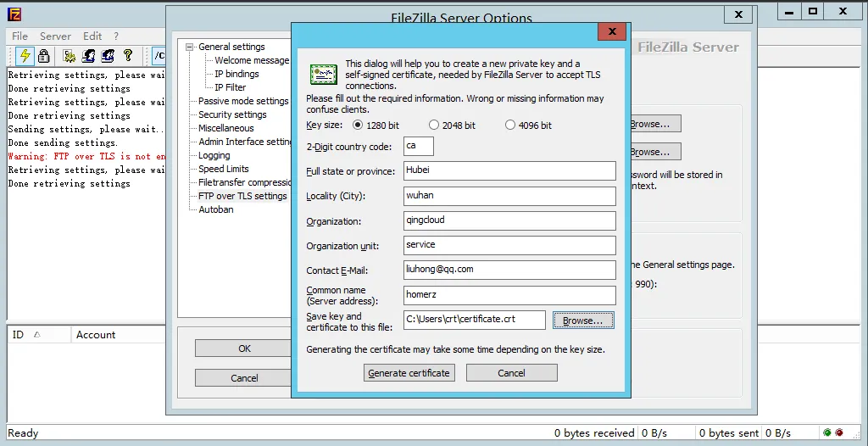868x446 pixels.
Task: Click the FileZilla app icon in title bar
Action: click(x=14, y=13)
